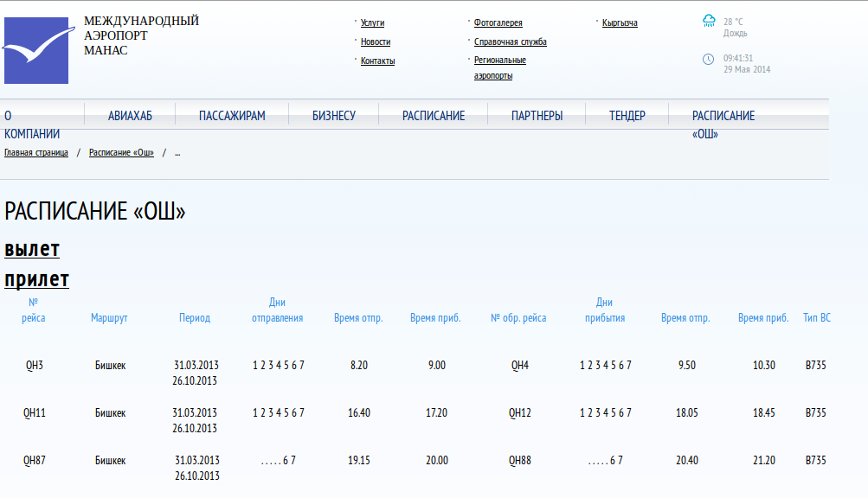
Task: Show the вылет departures schedule
Action: tap(32, 249)
